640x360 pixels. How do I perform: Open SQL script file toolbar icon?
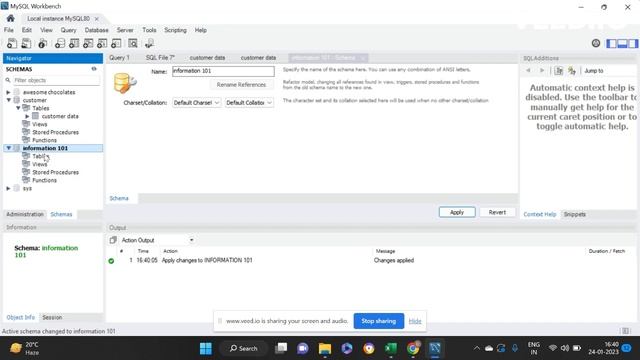[26, 43]
